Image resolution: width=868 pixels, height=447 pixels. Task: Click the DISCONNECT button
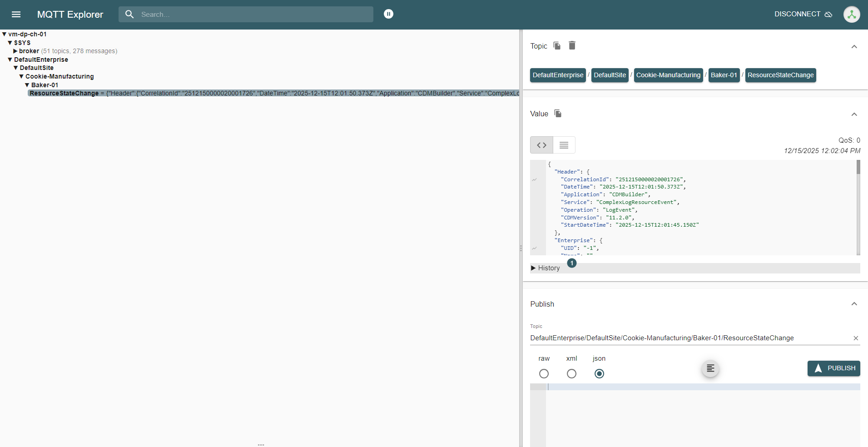(803, 14)
